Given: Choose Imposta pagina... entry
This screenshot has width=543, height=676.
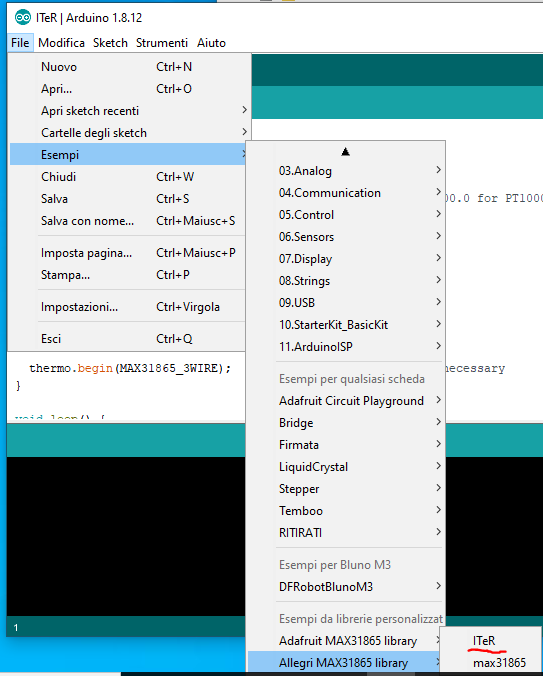Looking at the screenshot, I should [128, 253].
